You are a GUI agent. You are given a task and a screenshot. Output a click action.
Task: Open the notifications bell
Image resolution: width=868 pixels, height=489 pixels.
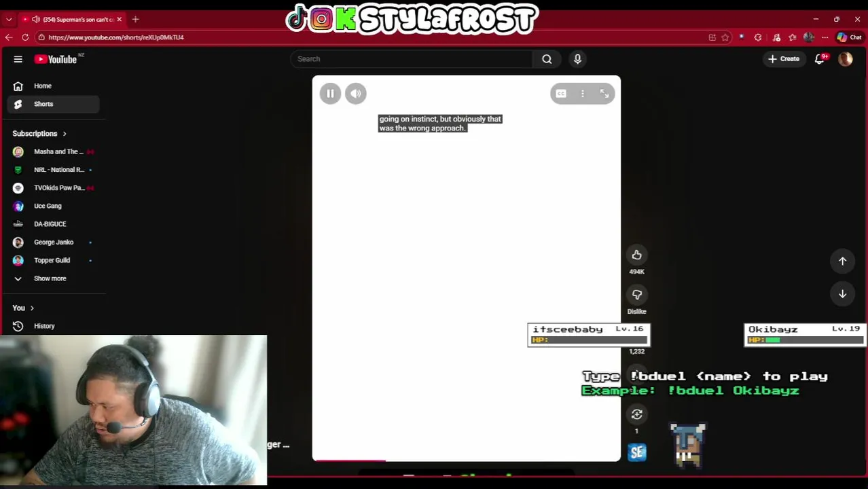click(820, 59)
